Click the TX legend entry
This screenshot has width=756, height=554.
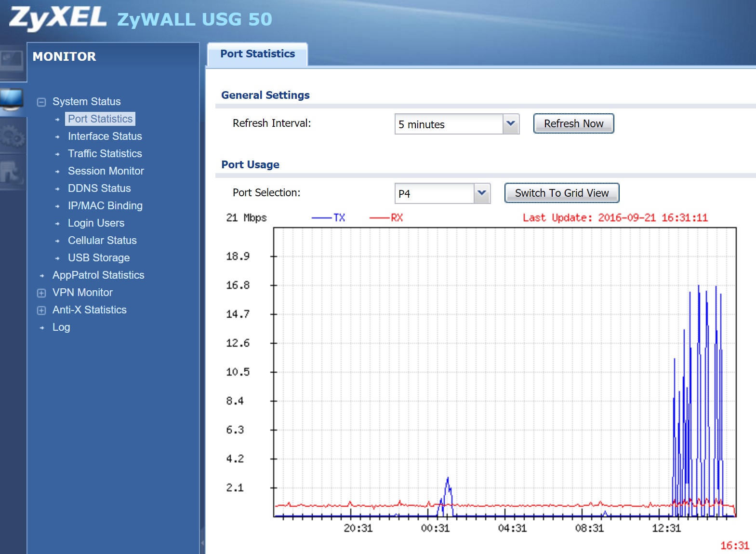click(329, 217)
